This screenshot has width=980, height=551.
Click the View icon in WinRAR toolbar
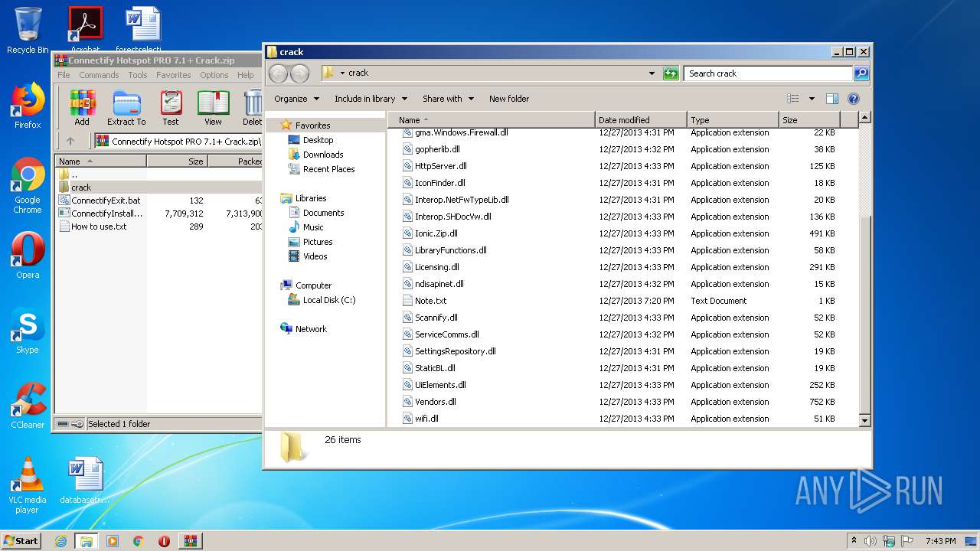pyautogui.click(x=213, y=108)
